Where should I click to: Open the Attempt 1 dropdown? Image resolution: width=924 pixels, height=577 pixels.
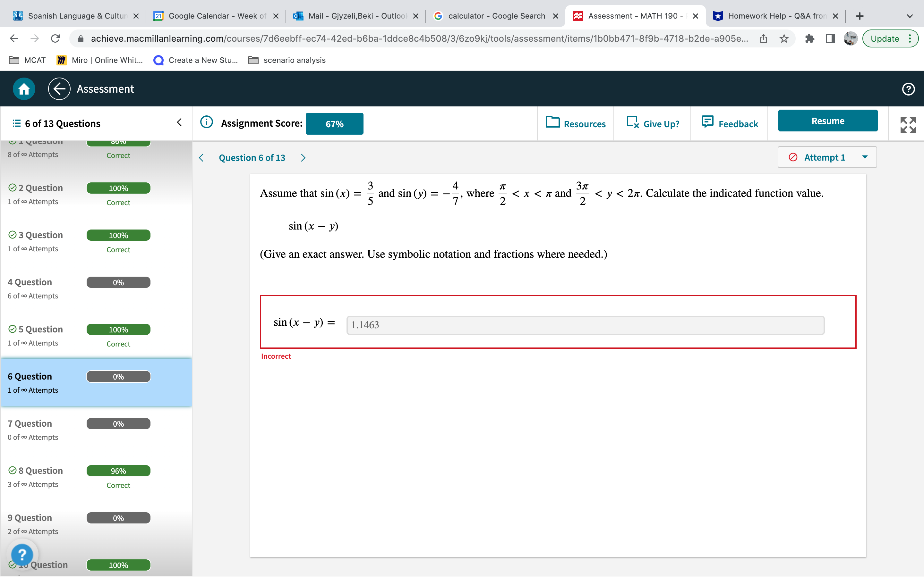[827, 157]
